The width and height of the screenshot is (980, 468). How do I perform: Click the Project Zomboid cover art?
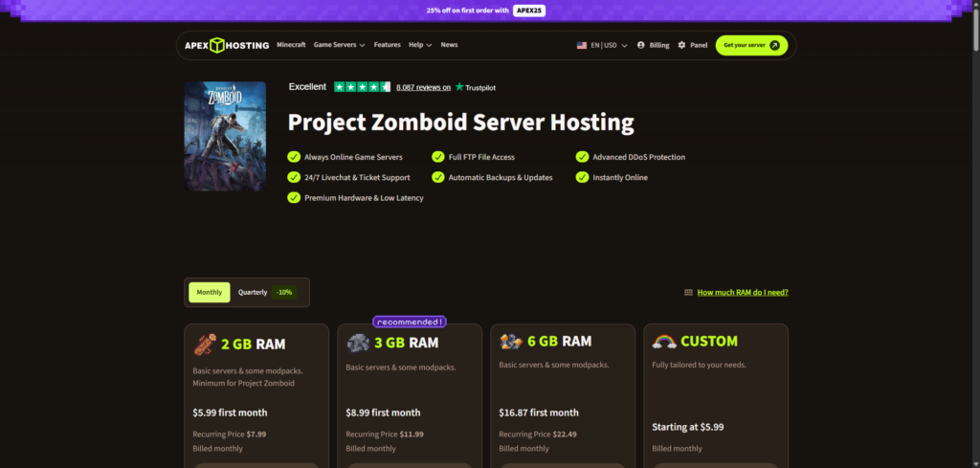[225, 136]
